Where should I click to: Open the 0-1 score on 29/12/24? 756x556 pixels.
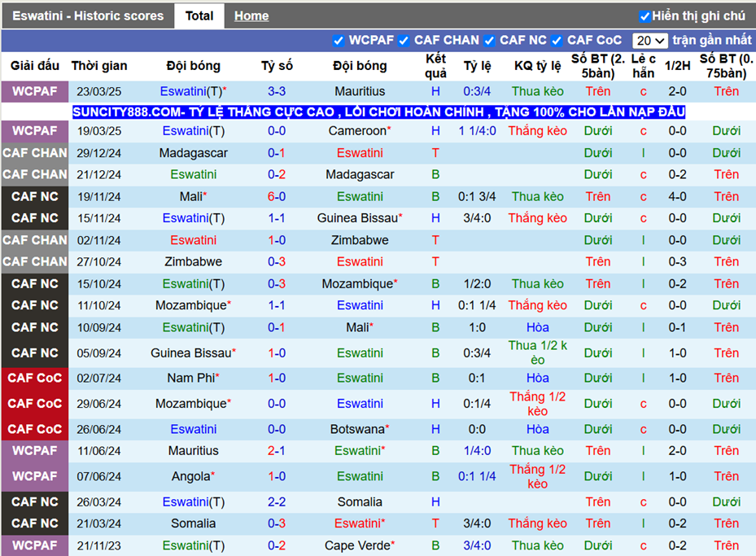coord(277,153)
